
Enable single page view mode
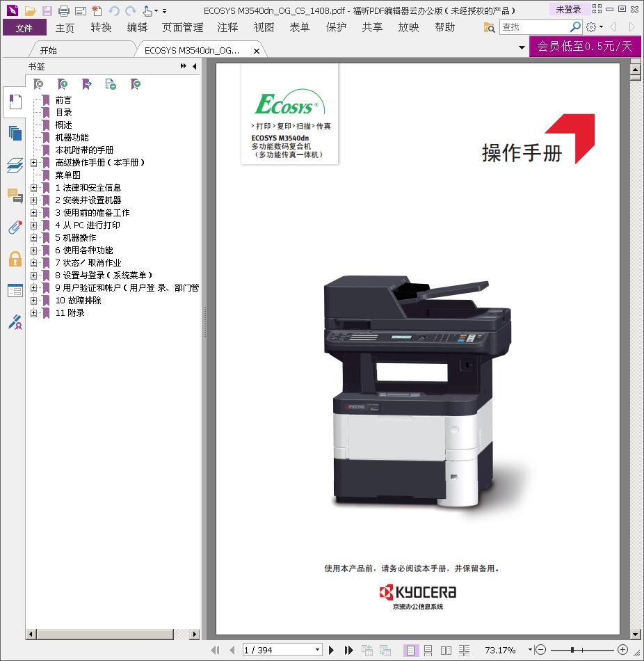click(x=410, y=650)
